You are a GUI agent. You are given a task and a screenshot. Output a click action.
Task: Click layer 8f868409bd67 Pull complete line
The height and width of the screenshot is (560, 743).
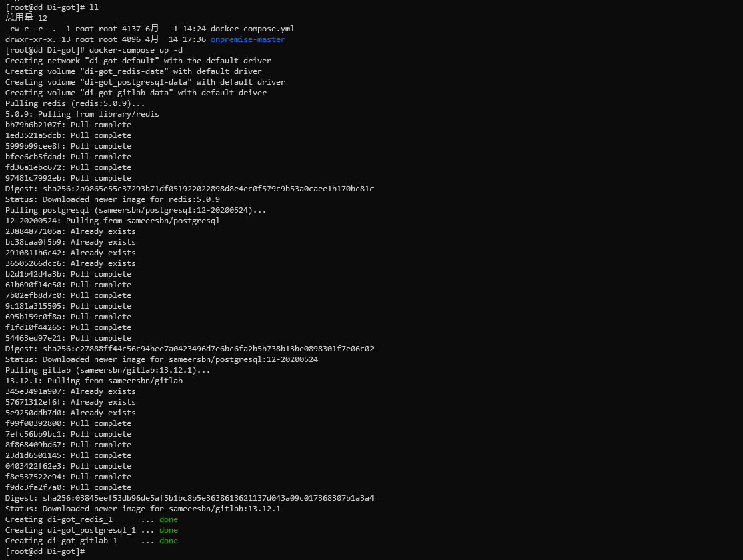tap(68, 445)
